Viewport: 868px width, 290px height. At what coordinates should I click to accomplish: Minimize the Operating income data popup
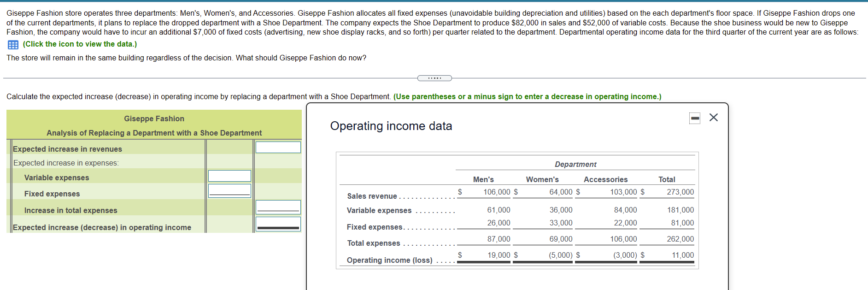[695, 118]
